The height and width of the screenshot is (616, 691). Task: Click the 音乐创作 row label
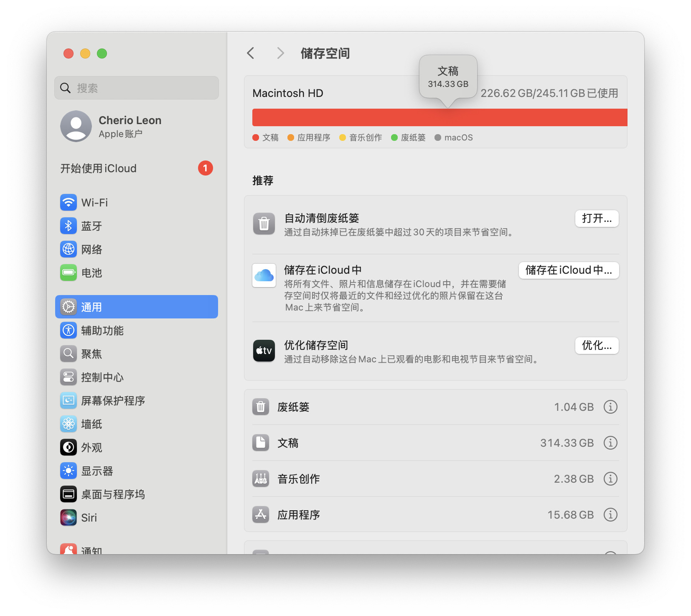pyautogui.click(x=299, y=479)
